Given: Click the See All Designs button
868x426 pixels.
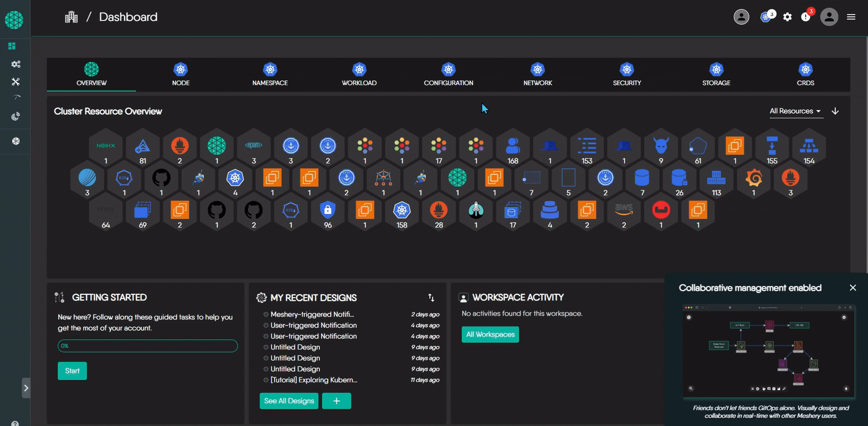Looking at the screenshot, I should click(289, 401).
